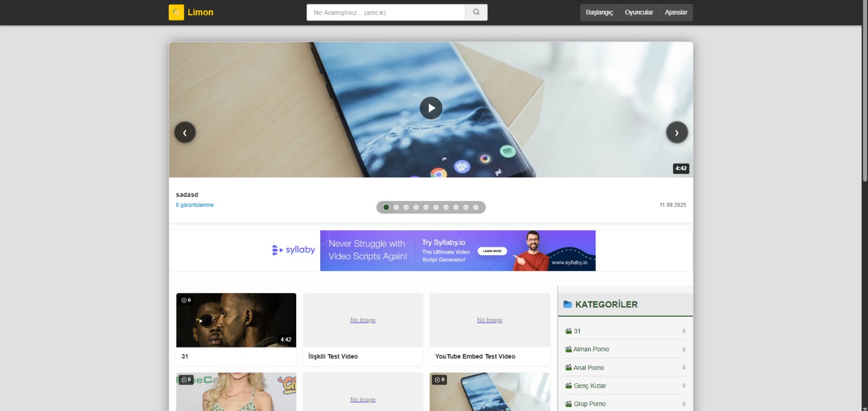Click the clapperboard icon beside category 31

coord(569,331)
